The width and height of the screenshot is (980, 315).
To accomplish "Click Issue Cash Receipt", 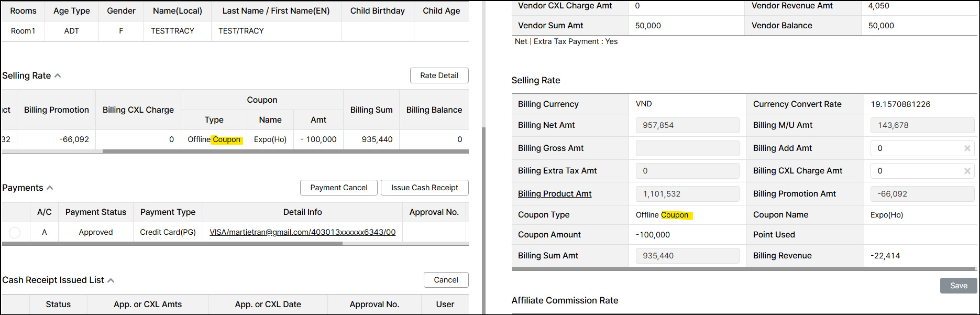I will tap(424, 188).
